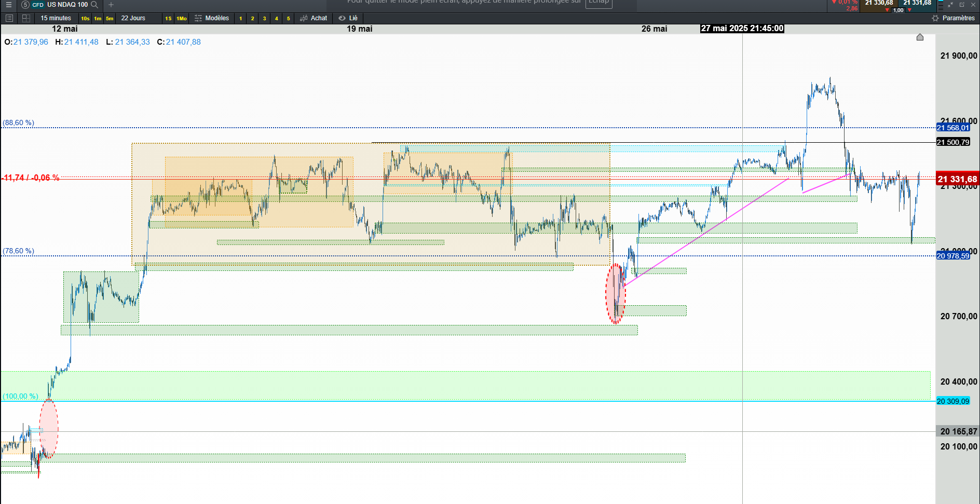980x504 pixels.
Task: Apply template number 2
Action: pyautogui.click(x=252, y=19)
